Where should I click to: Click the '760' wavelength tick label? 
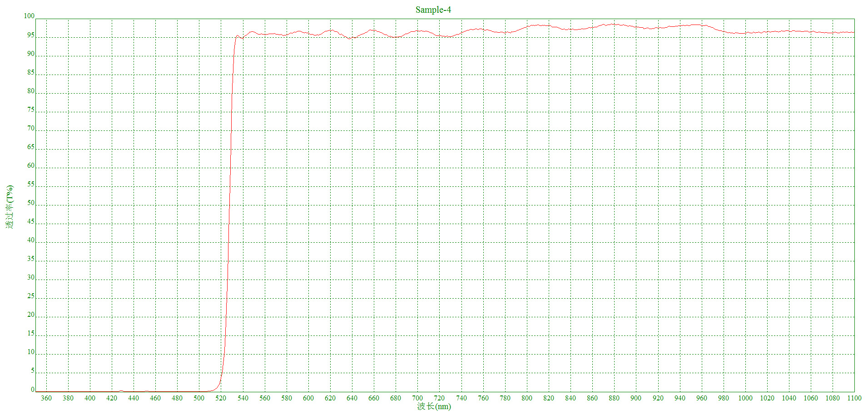(x=483, y=398)
